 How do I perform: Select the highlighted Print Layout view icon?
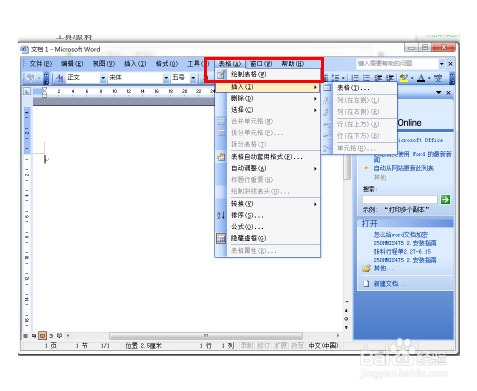[x=42, y=336]
